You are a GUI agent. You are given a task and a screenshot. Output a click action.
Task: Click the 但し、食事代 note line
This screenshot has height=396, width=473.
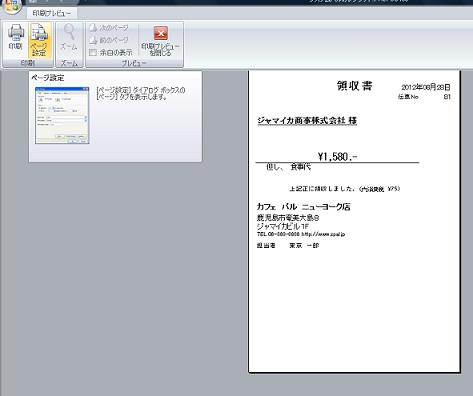click(288, 167)
